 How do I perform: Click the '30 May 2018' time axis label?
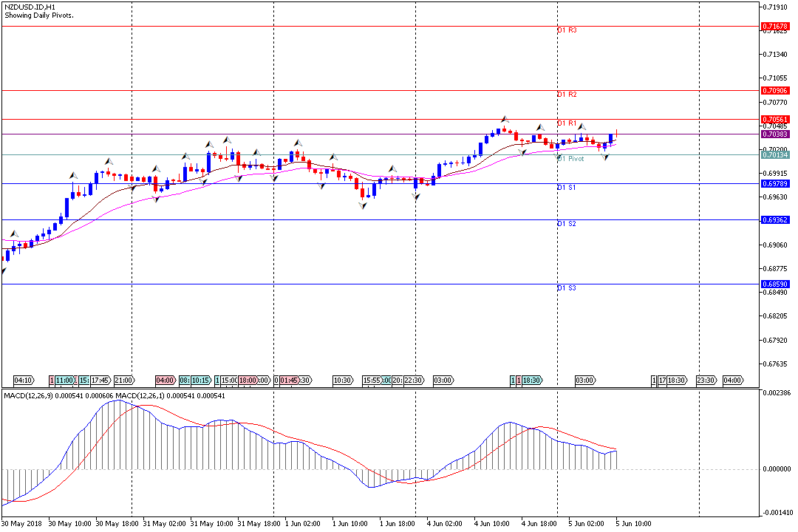tap(21, 524)
